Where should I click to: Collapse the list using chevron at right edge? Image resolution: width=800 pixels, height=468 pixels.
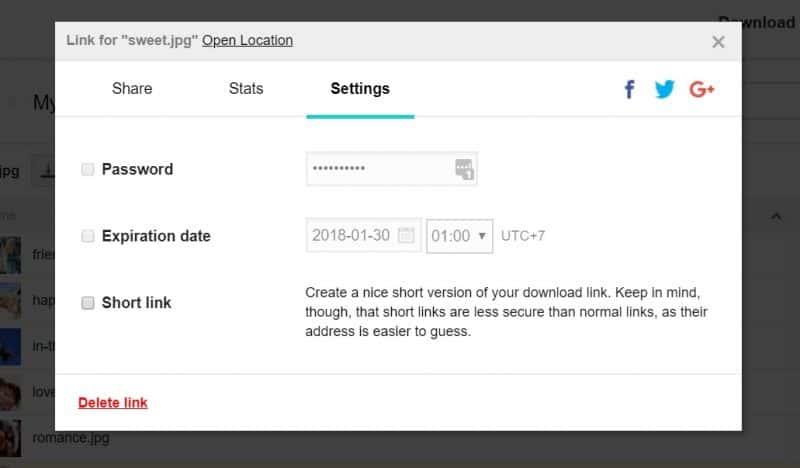tap(775, 216)
